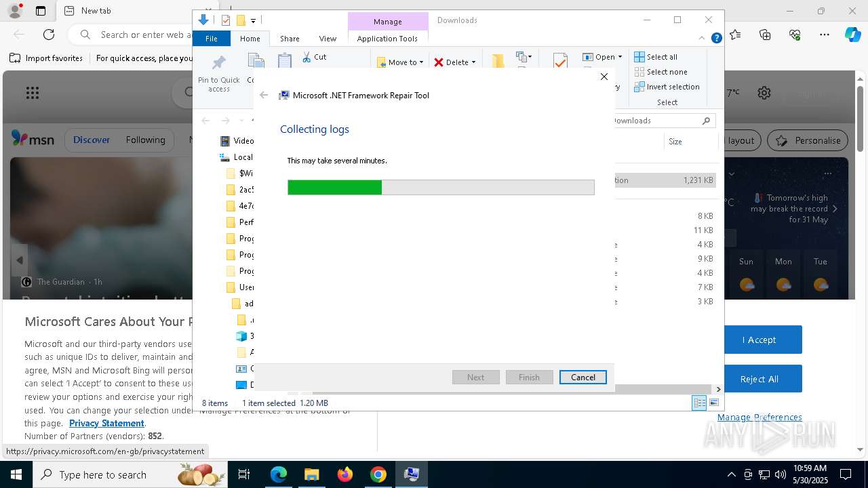868x488 pixels.
Task: Open MSN page settings gear
Action: point(764,93)
